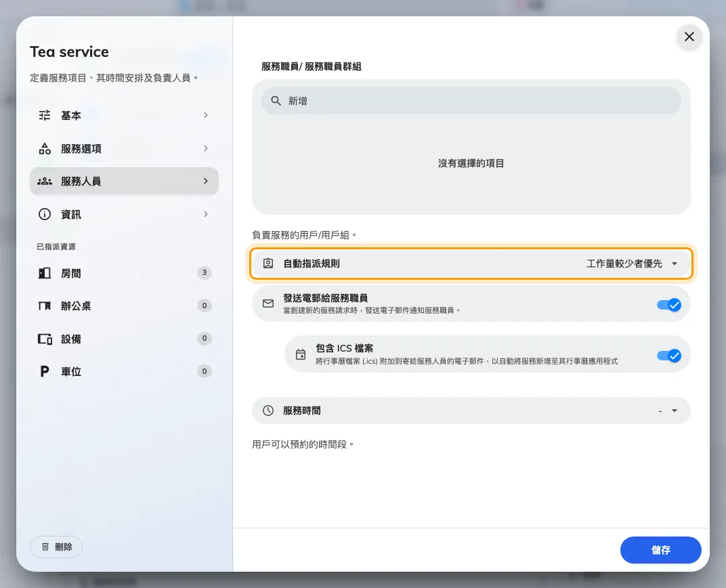The image size is (726, 588).
Task: Open assigned 車位 resources
Action: [124, 371]
